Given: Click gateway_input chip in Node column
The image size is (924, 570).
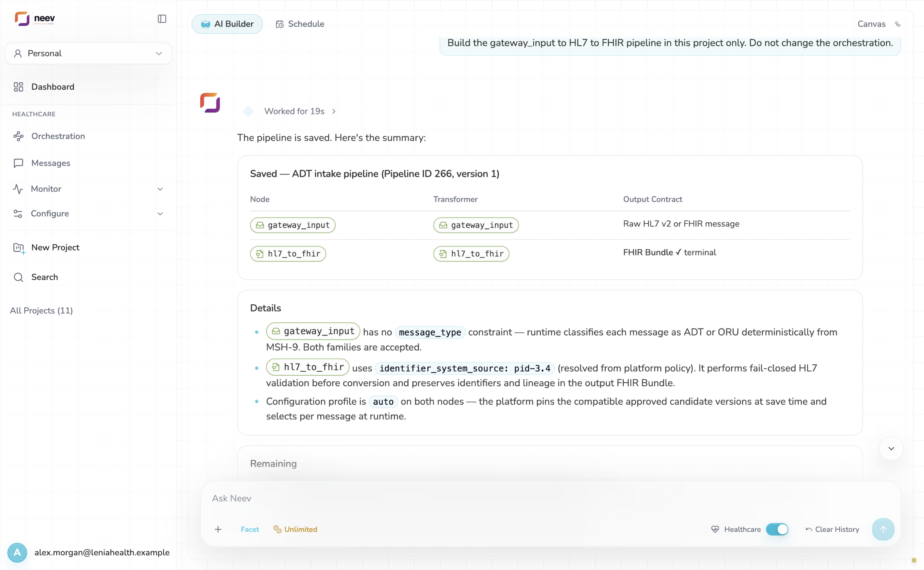Looking at the screenshot, I should click(x=293, y=225).
